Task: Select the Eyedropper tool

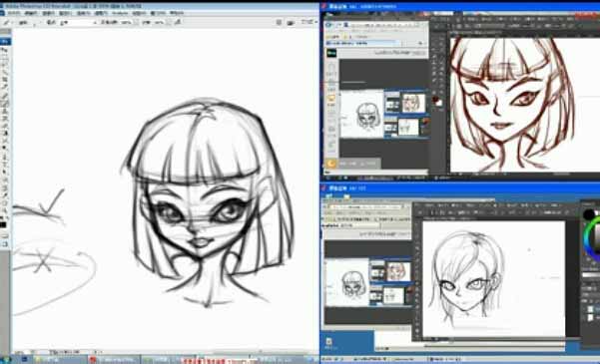Action: pos(5,195)
